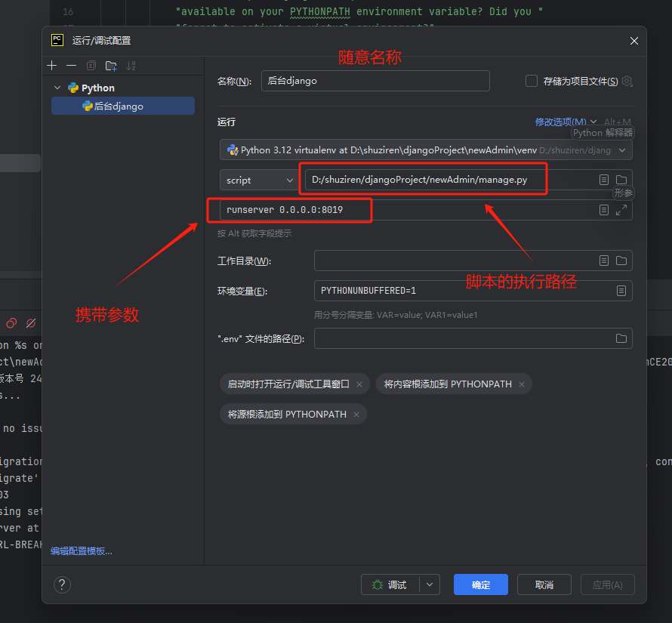The image size is (672, 623).
Task: Remove the 将源根添加到 PYTHONPATH option chip
Action: [356, 415]
